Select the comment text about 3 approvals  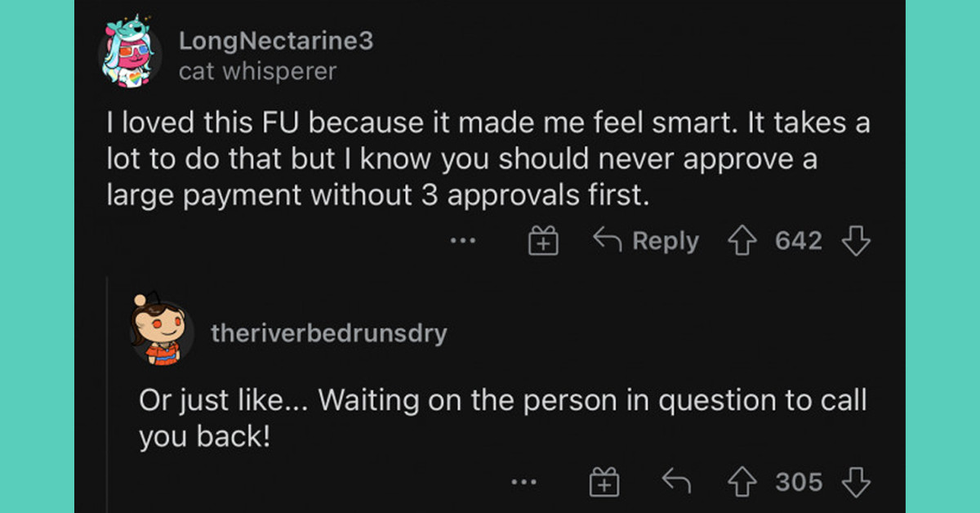tap(488, 161)
